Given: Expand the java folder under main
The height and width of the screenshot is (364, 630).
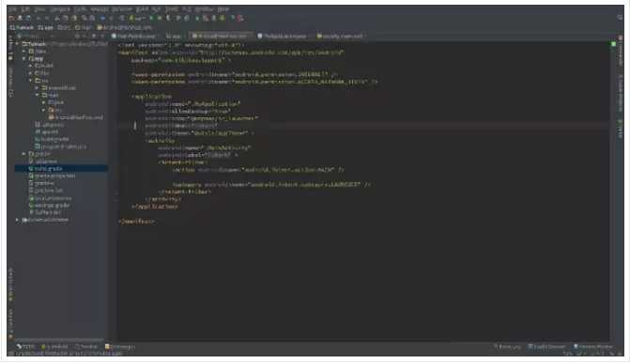Looking at the screenshot, I should pos(44,102).
